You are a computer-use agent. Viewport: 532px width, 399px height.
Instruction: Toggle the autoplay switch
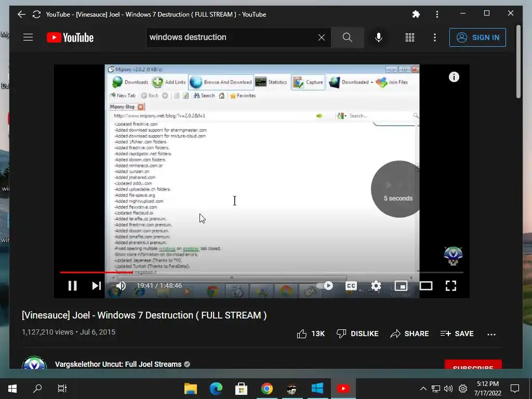[325, 286]
